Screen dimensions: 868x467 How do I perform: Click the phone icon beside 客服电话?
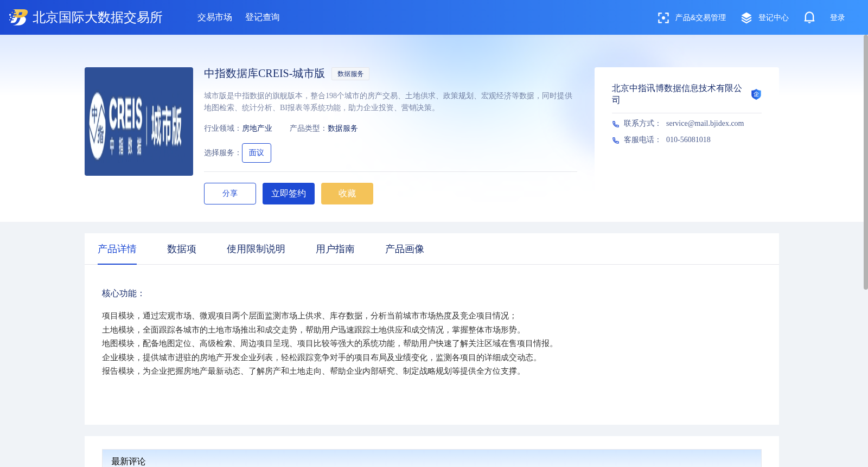click(x=616, y=140)
